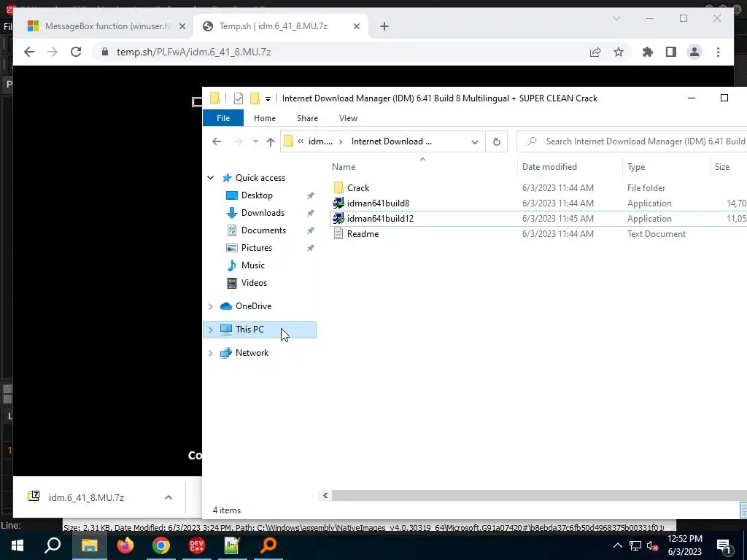Close the MessageBox function tab

point(182,27)
